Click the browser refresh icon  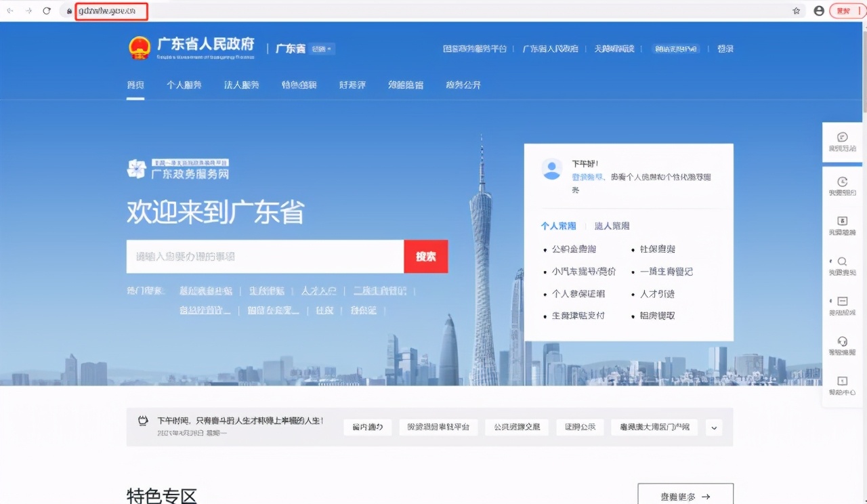[46, 11]
